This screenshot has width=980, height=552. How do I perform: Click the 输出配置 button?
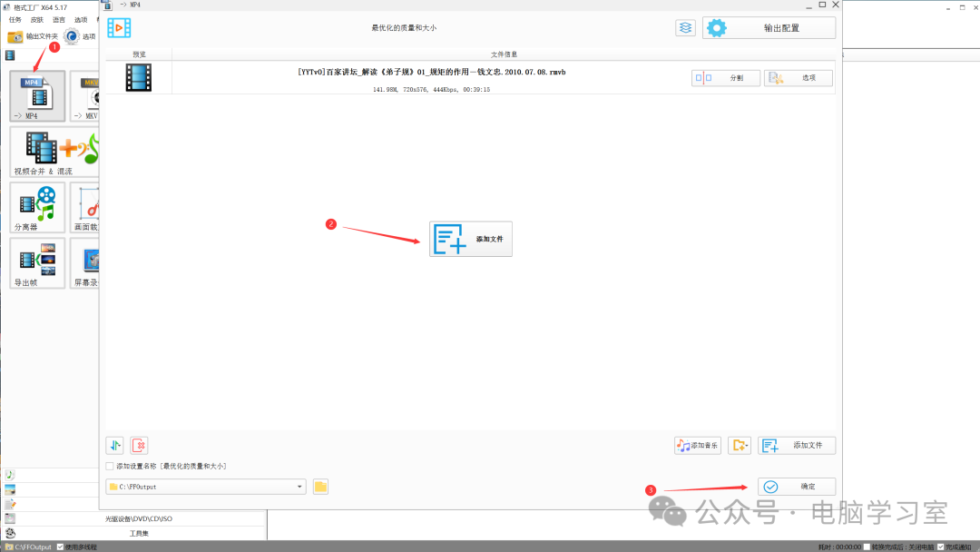(x=769, y=28)
